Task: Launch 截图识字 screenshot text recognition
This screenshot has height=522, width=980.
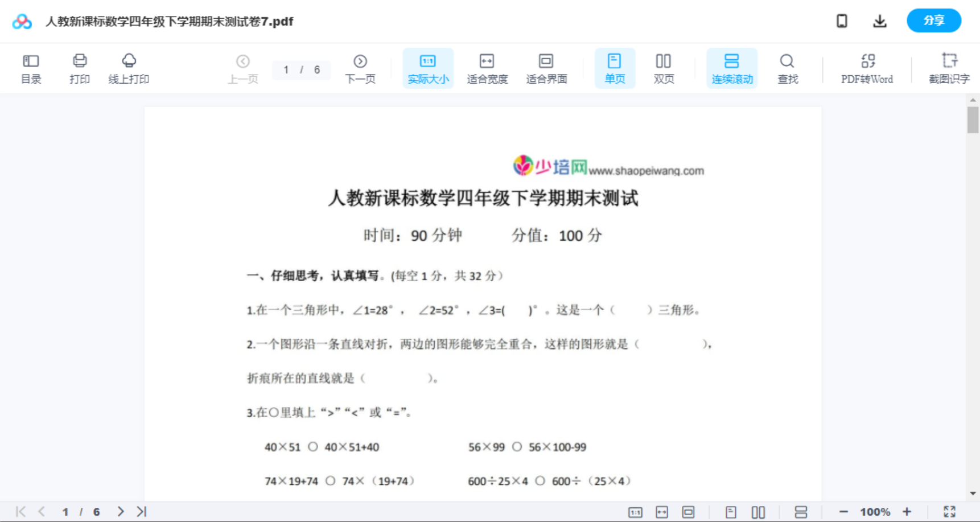Action: [x=949, y=68]
